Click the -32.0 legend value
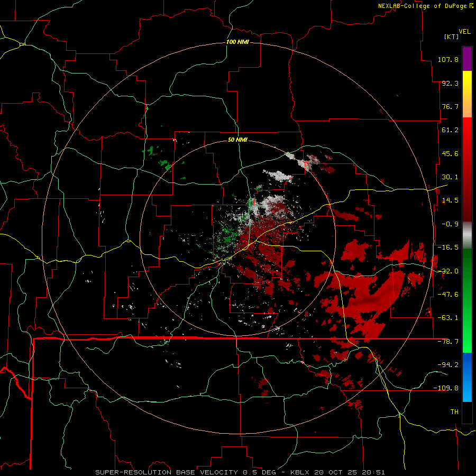Screen dimensions: 476x476 click(448, 271)
